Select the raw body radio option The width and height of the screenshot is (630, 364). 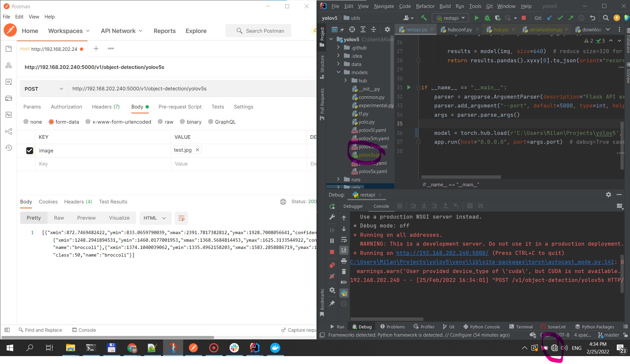click(160, 122)
